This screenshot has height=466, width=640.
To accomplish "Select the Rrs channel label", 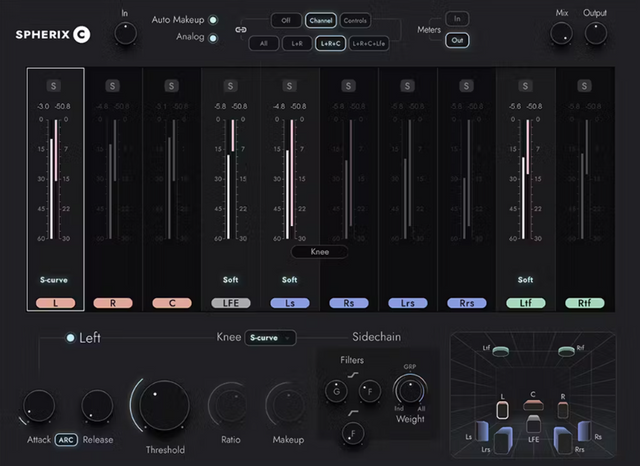I will (x=466, y=302).
